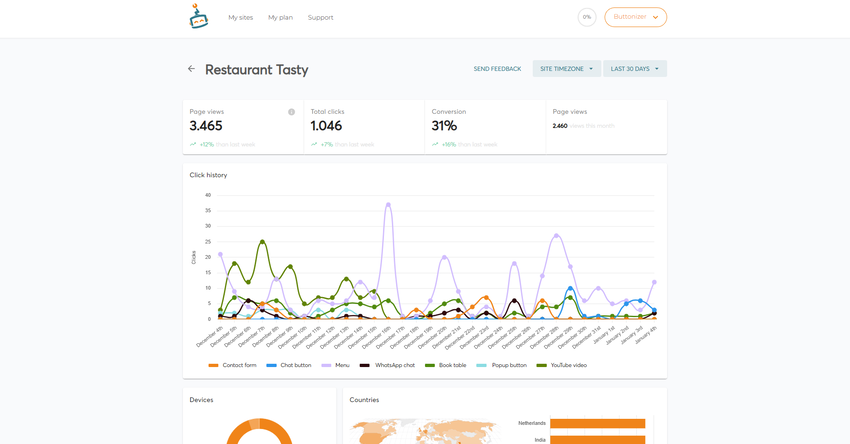Click the Page views trend arrow icon
850x444 pixels.
pos(193,144)
